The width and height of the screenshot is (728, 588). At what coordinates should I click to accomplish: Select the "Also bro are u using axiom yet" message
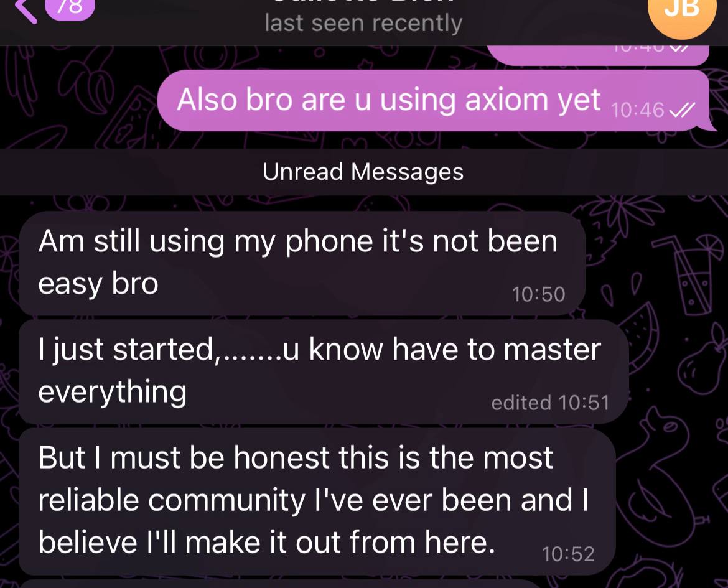(x=433, y=100)
